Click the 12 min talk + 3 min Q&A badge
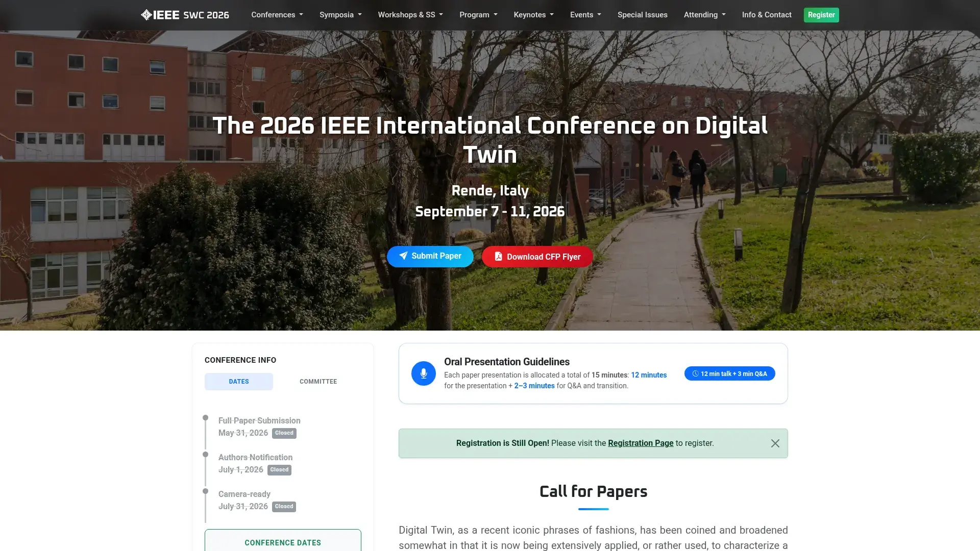Viewport: 980px width, 551px height. (x=729, y=374)
